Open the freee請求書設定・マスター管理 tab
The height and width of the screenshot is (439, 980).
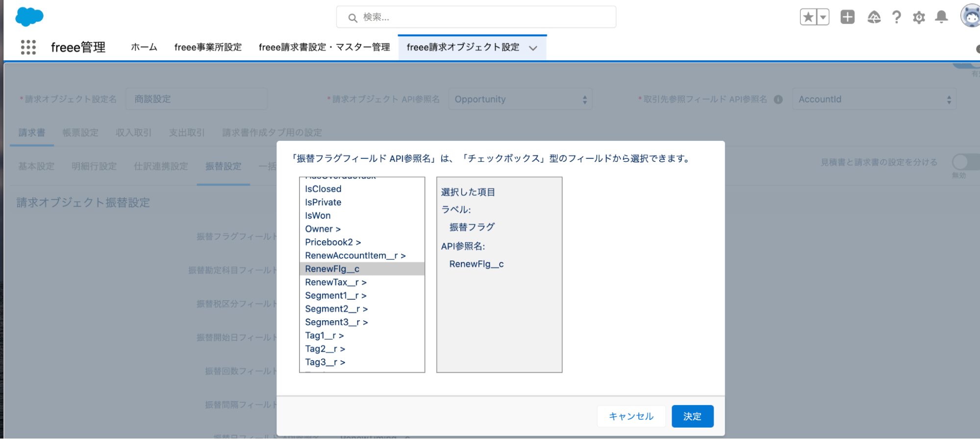tap(324, 47)
